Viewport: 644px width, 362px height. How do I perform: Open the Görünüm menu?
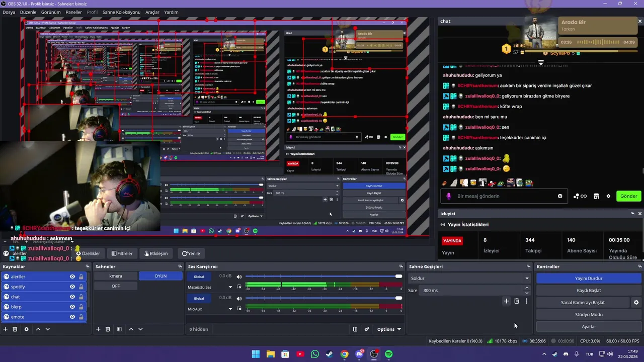(x=51, y=12)
